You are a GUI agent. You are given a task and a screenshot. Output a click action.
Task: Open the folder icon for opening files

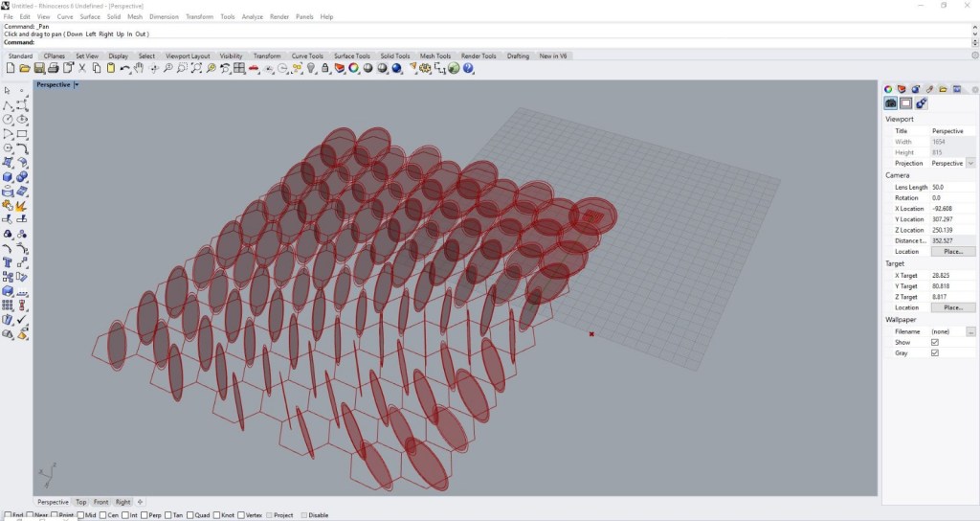(x=26, y=69)
